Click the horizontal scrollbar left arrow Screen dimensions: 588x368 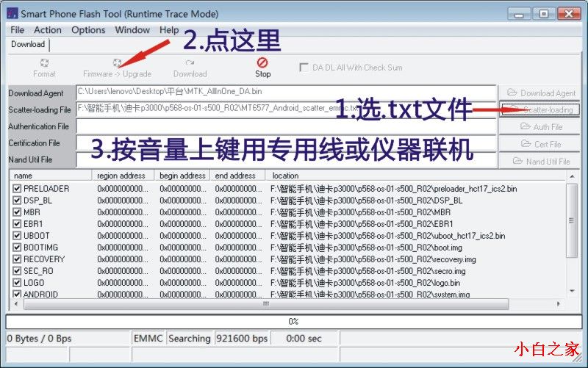pyautogui.click(x=15, y=304)
